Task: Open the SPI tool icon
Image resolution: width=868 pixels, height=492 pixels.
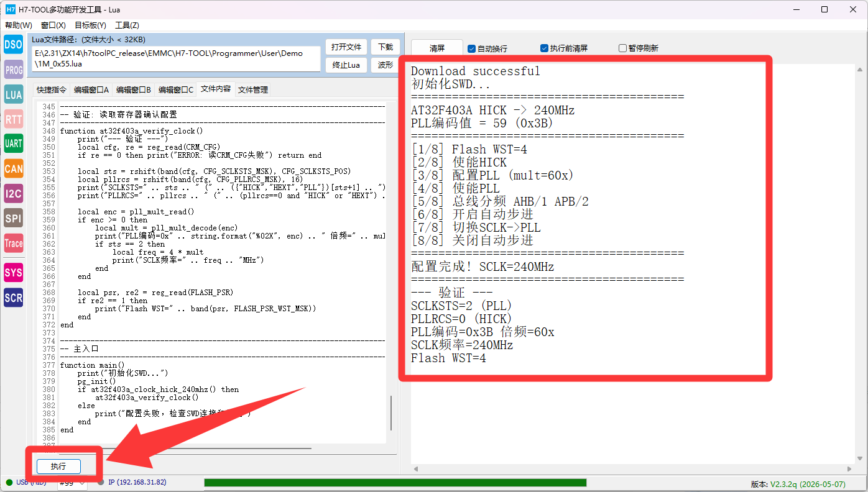Action: point(13,218)
